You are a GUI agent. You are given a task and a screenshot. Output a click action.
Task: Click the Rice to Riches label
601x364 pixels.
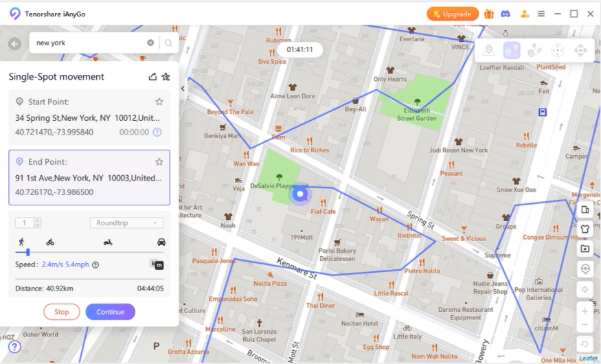click(x=310, y=150)
